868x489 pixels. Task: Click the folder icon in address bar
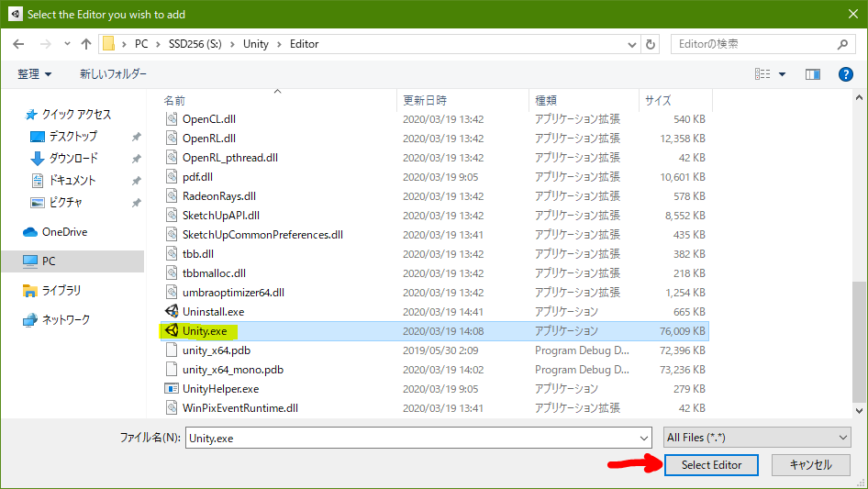click(x=108, y=44)
